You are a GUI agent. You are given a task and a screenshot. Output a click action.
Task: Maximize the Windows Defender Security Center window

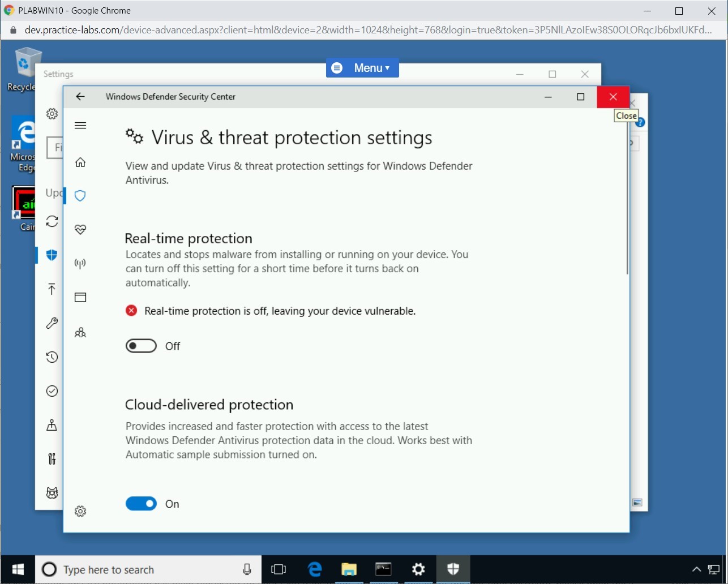[580, 97]
